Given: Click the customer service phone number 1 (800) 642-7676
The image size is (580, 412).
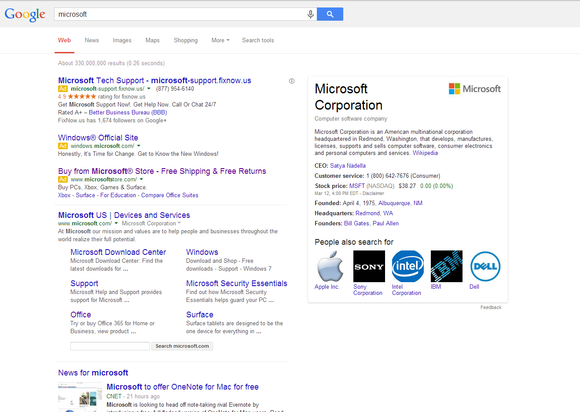Looking at the screenshot, I should click(x=387, y=176).
